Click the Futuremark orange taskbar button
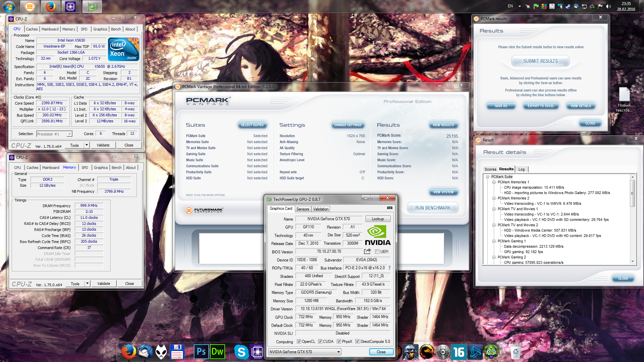644x362 pixels. point(30,6)
